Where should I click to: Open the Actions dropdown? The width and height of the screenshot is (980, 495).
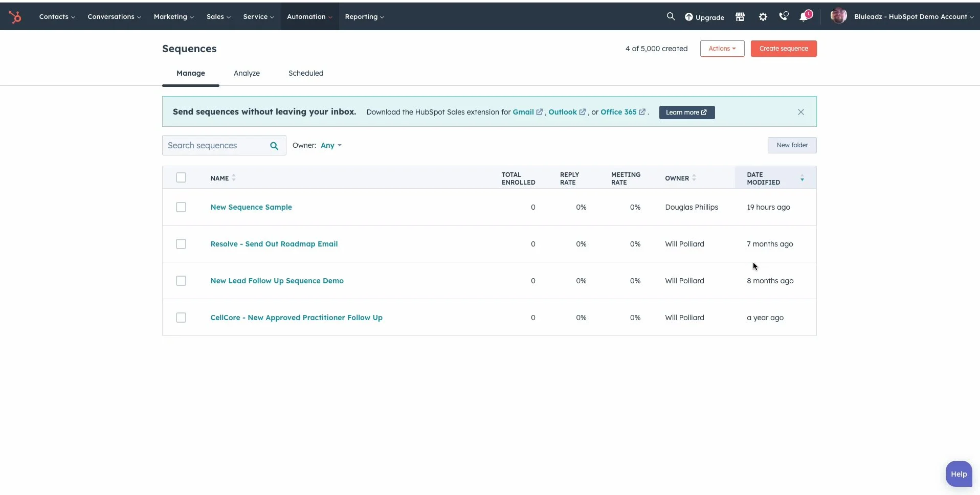pos(722,49)
